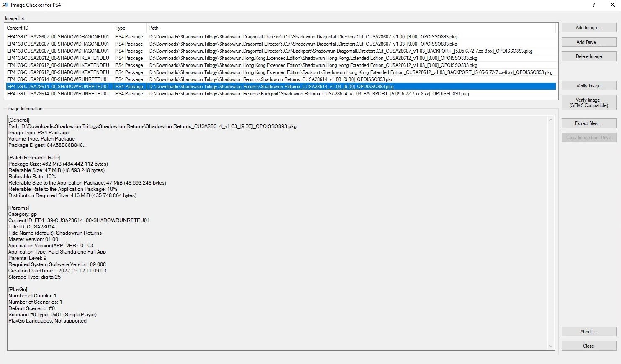Click the Delete Image button
This screenshot has width=621, height=364.
coord(589,56)
